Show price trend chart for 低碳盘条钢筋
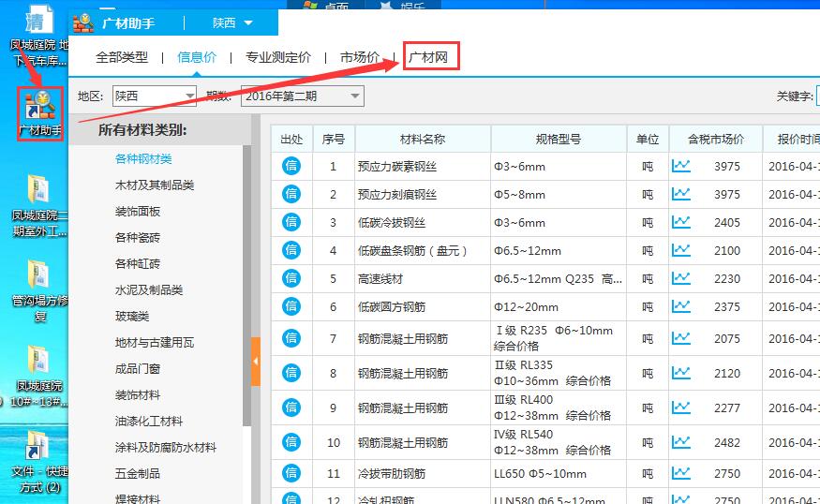The height and width of the screenshot is (504, 820). [x=681, y=250]
